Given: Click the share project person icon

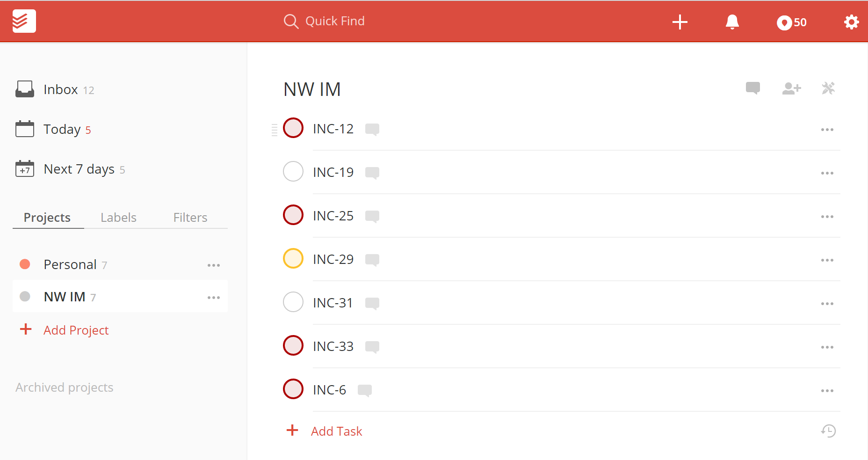Looking at the screenshot, I should click(x=791, y=88).
